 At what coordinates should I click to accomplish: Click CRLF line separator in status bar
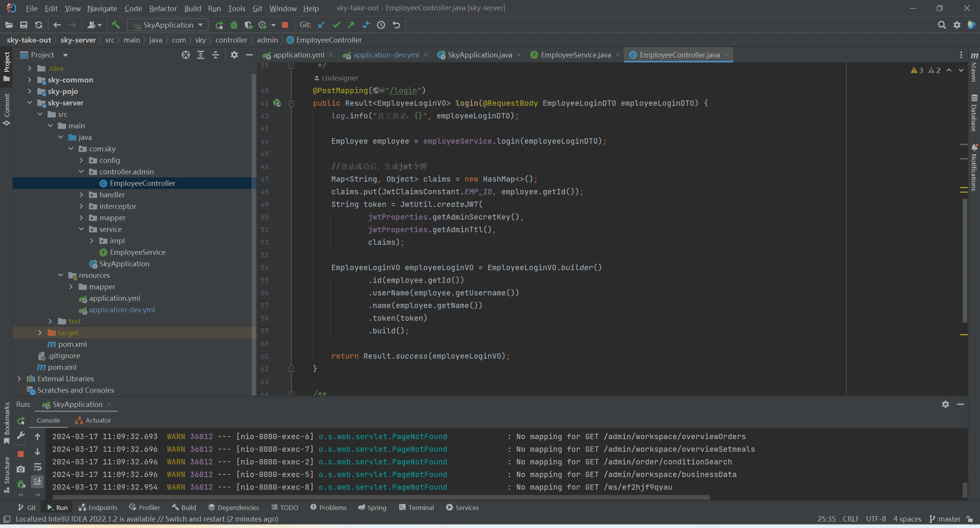click(x=851, y=519)
